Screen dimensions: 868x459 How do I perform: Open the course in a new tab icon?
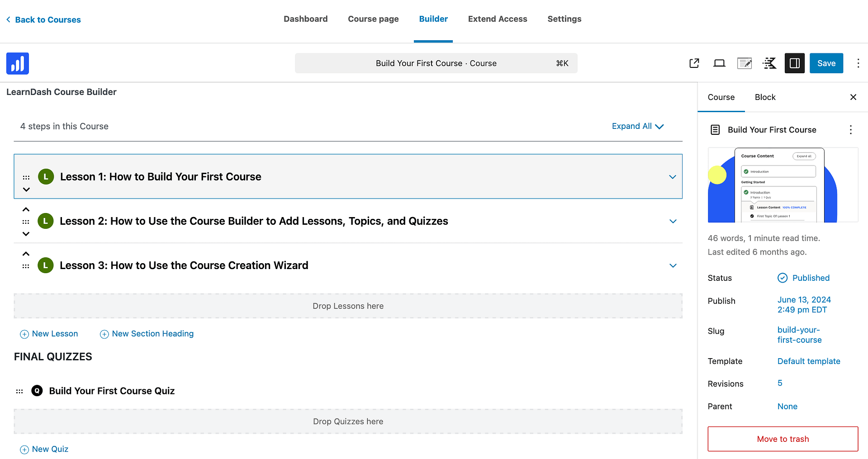pos(694,63)
